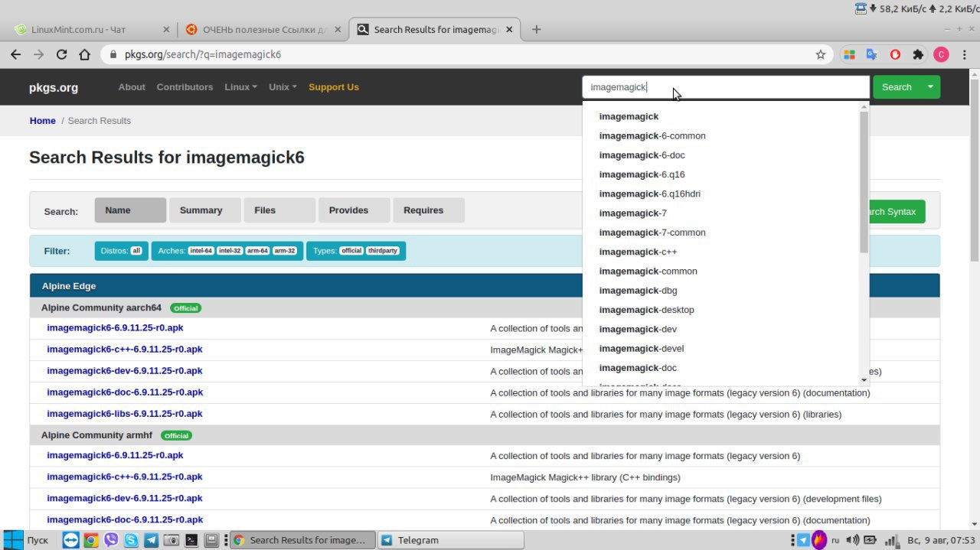980x550 pixels.
Task: Click the browser forward arrow
Action: pos(38,54)
